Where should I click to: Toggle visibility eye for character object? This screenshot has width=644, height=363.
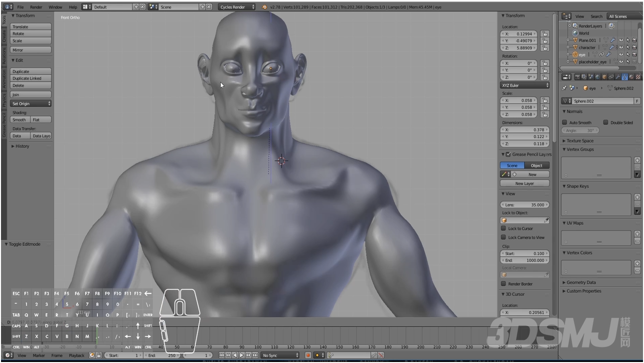pyautogui.click(x=621, y=47)
